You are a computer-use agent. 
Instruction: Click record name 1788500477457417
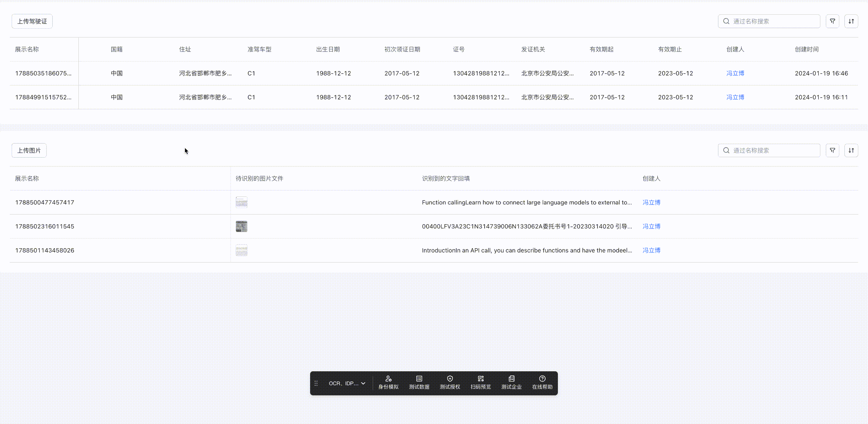(45, 202)
